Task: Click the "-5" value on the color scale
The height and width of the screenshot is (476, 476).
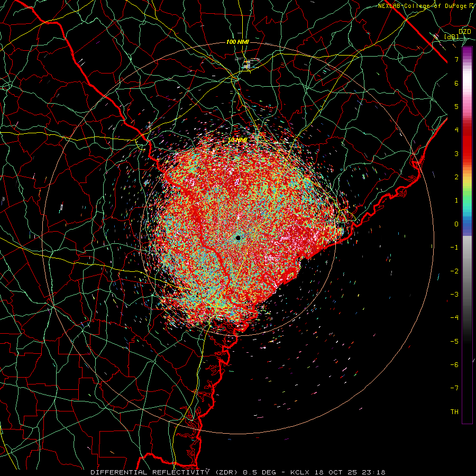Action: click(454, 342)
